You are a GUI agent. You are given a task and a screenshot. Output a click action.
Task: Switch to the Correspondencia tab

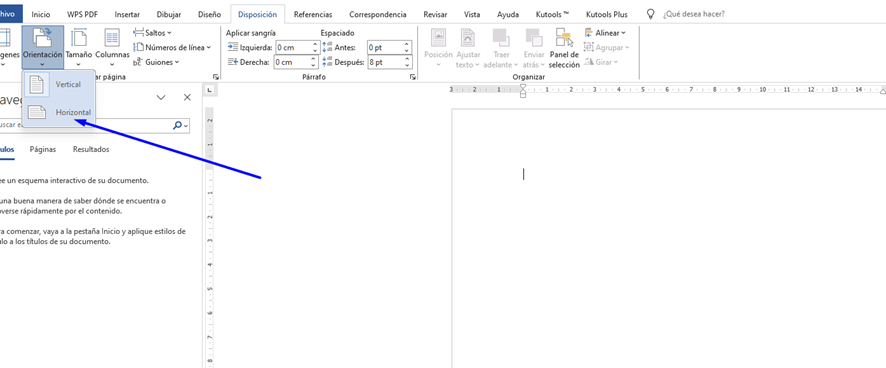tap(377, 14)
